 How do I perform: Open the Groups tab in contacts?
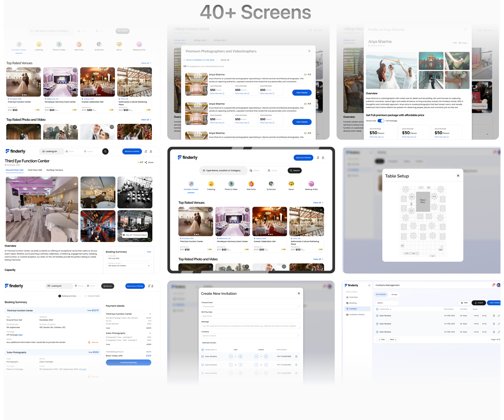394,295
